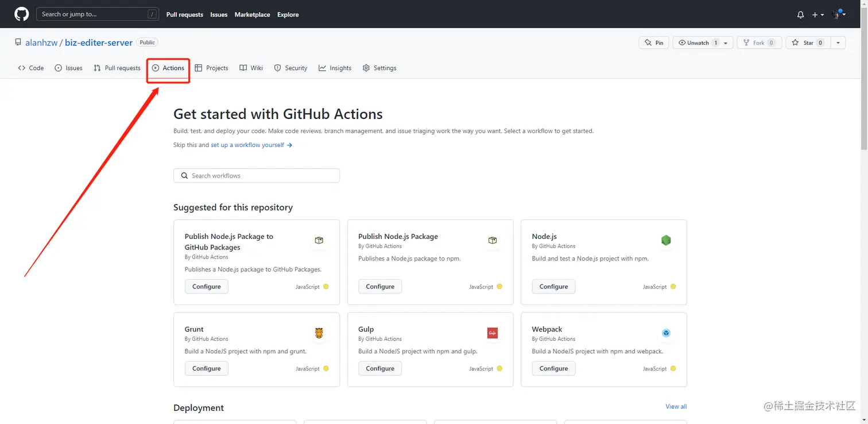Click the fork icon on Fork button
The width and height of the screenshot is (868, 424).
click(x=746, y=43)
